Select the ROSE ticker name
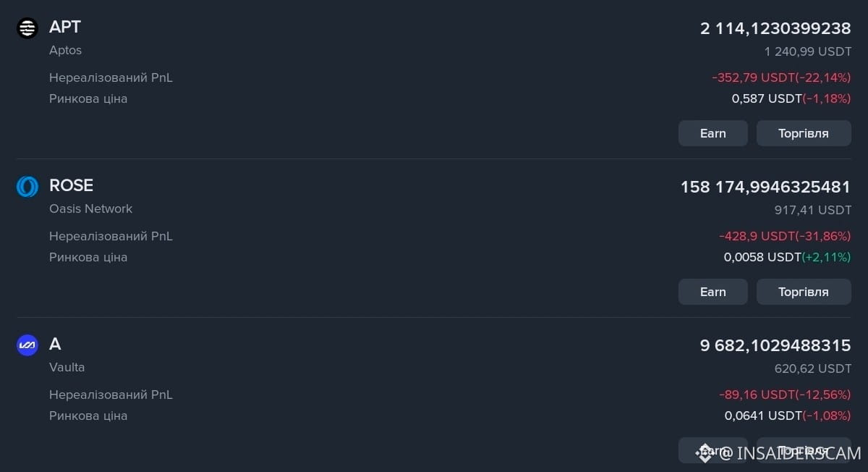 (x=71, y=186)
